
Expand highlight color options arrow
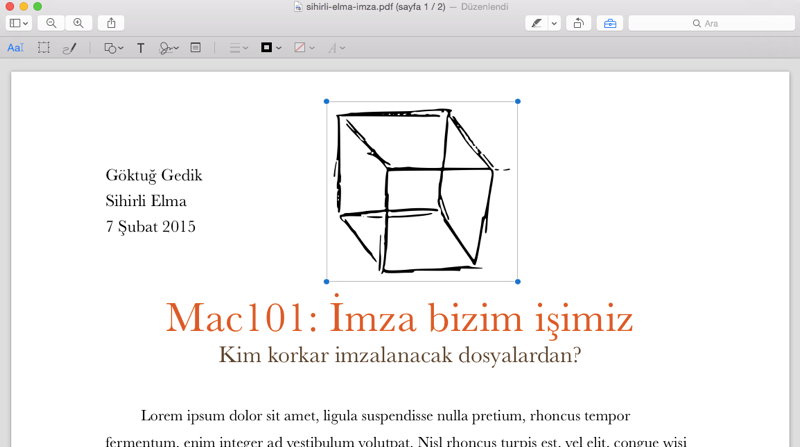click(554, 23)
